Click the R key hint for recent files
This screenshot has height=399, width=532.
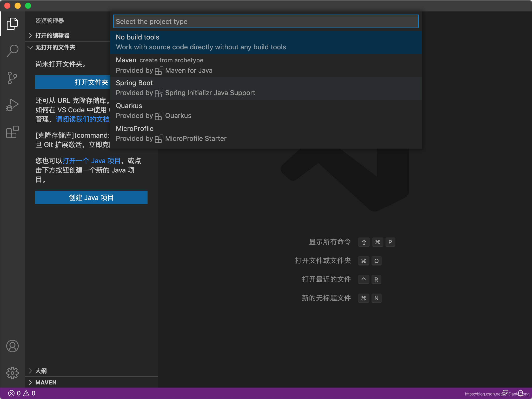pos(376,280)
